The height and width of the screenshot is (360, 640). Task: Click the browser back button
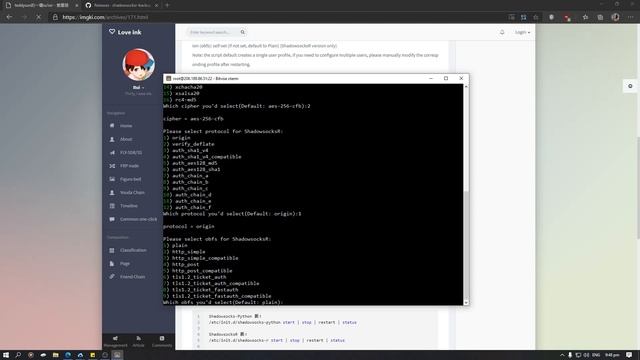tap(9, 17)
